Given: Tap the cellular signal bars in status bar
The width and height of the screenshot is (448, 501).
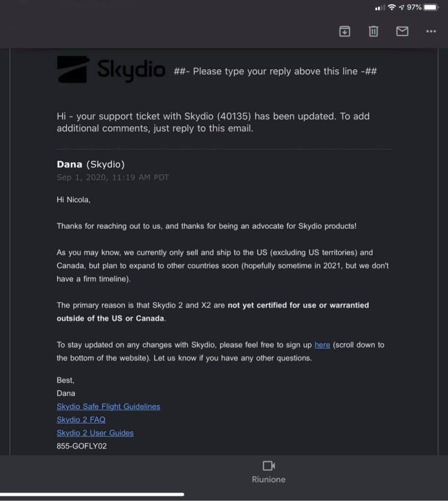Looking at the screenshot, I should tap(380, 8).
